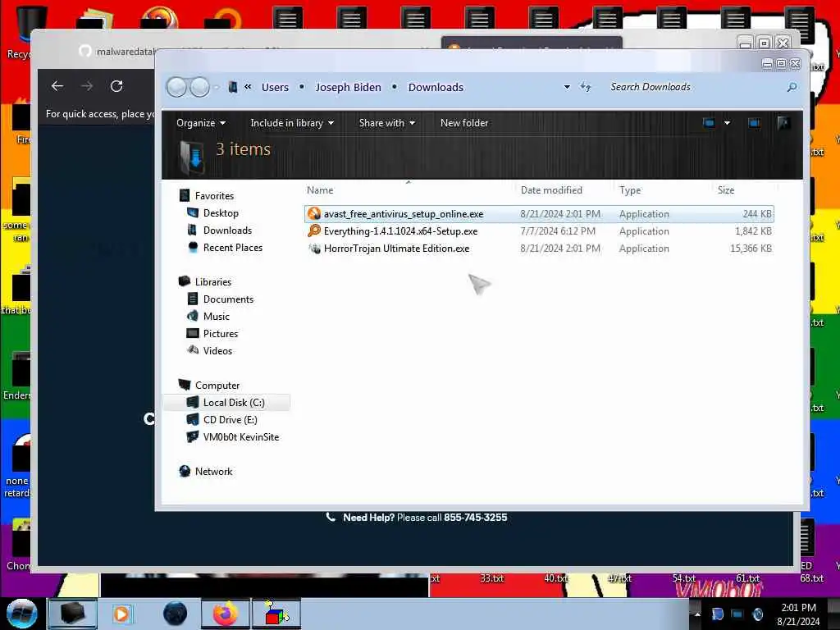The height and width of the screenshot is (630, 840).
Task: Click the refresh icon beside the address bar
Action: [586, 87]
